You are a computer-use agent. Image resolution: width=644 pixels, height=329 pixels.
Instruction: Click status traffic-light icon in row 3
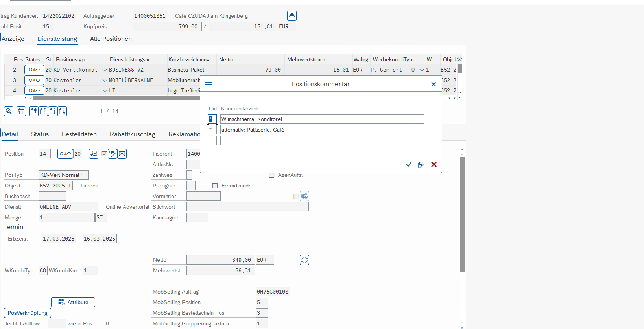pyautogui.click(x=34, y=80)
